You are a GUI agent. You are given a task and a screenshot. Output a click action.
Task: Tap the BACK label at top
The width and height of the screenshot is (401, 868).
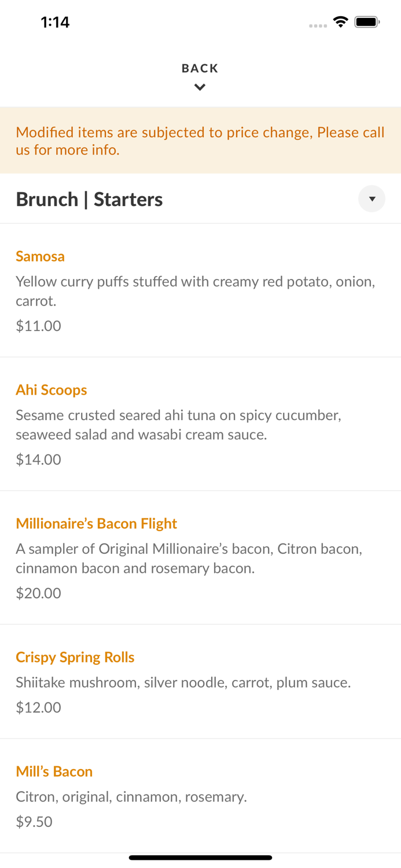click(x=200, y=68)
